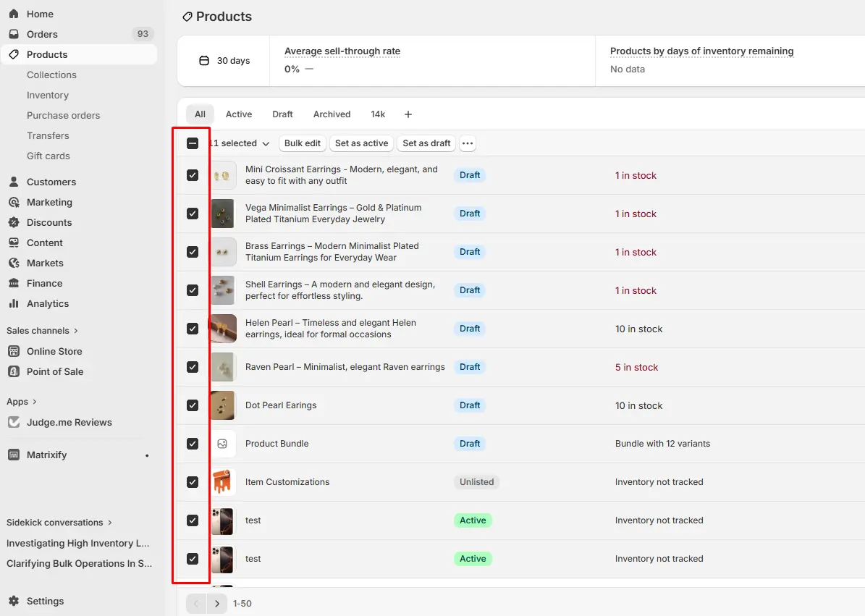Open Dot Pearl Earings product thumbnail
The image size is (865, 616).
click(x=222, y=405)
